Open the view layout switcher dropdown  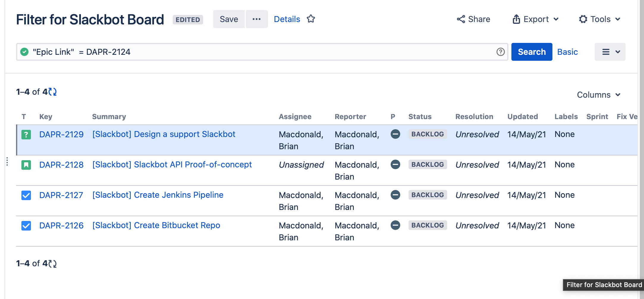610,52
